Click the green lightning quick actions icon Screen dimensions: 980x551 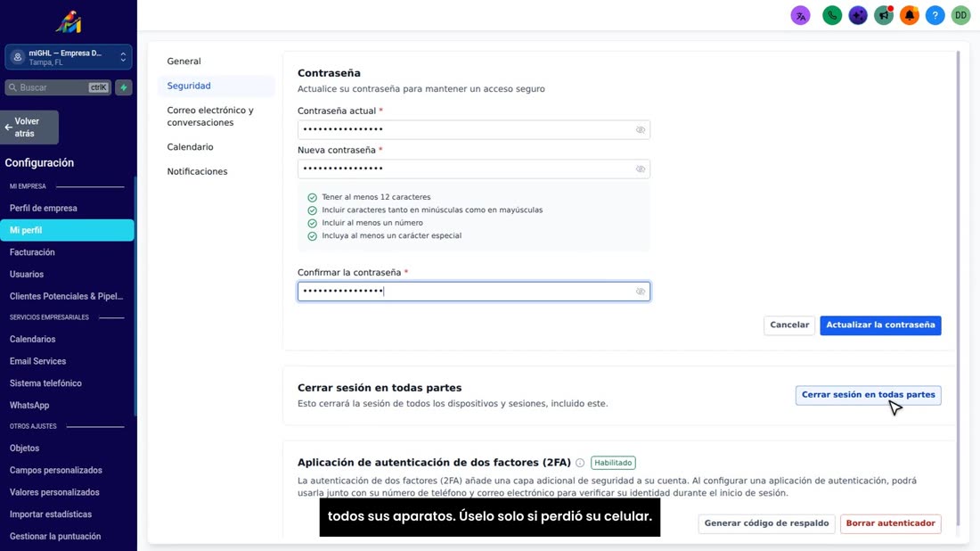[124, 87]
